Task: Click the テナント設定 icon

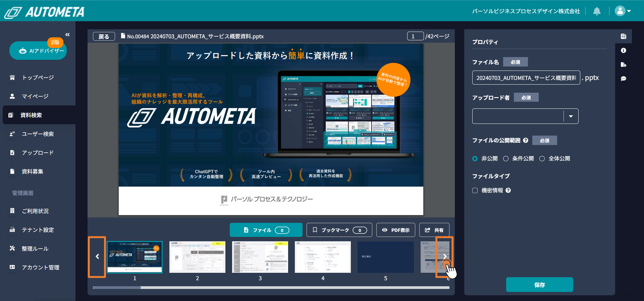Action: click(12, 230)
